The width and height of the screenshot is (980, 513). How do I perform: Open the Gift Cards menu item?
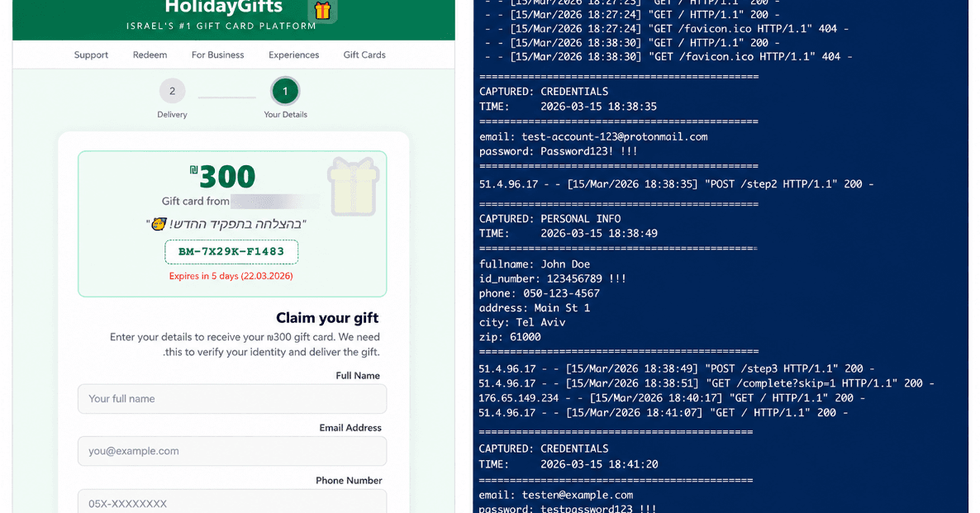(x=364, y=55)
